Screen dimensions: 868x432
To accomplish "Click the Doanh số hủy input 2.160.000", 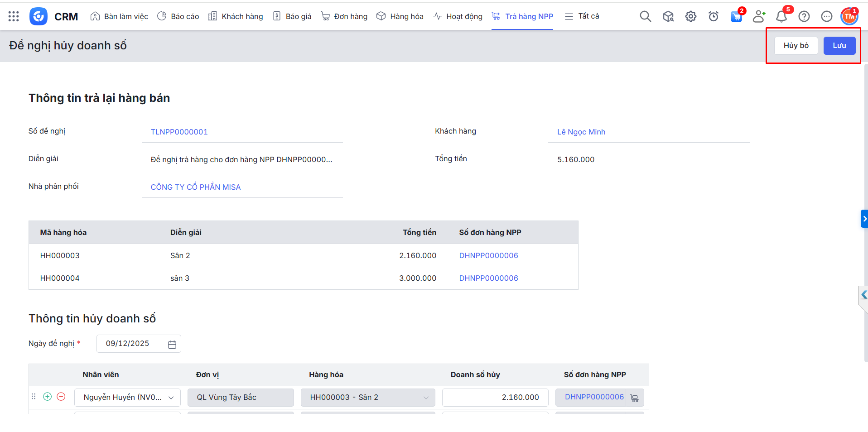I will click(495, 397).
